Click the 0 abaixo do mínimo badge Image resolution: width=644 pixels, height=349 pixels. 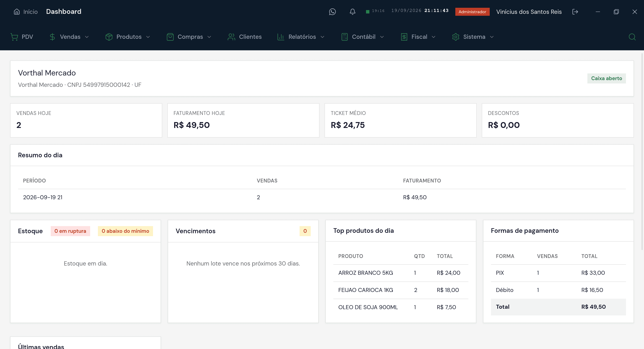click(x=125, y=231)
